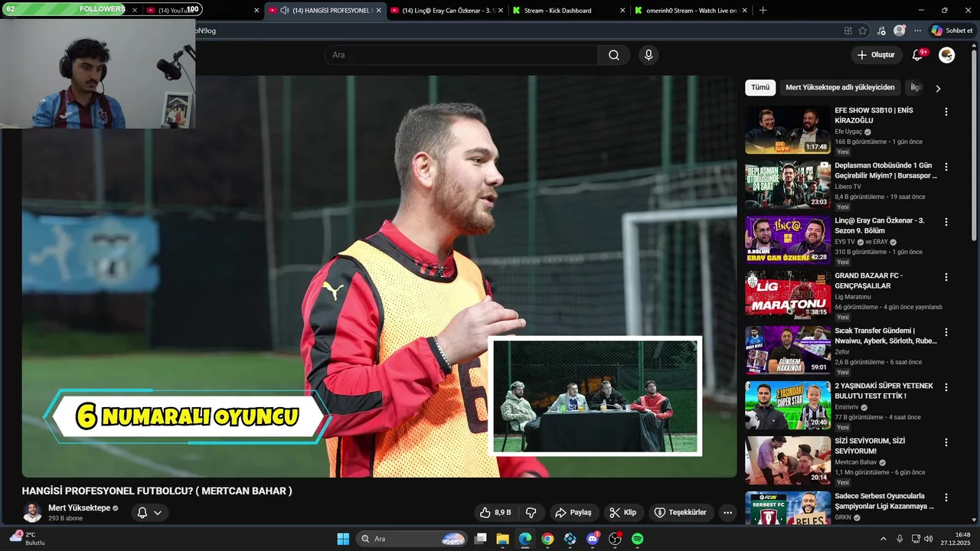
Task: Open Edge profile avatar
Action: click(900, 31)
